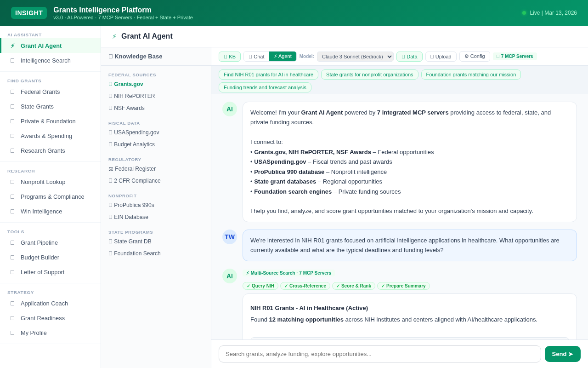Open the Nonprofit Lookup tool
588x368 pixels.
(x=43, y=182)
